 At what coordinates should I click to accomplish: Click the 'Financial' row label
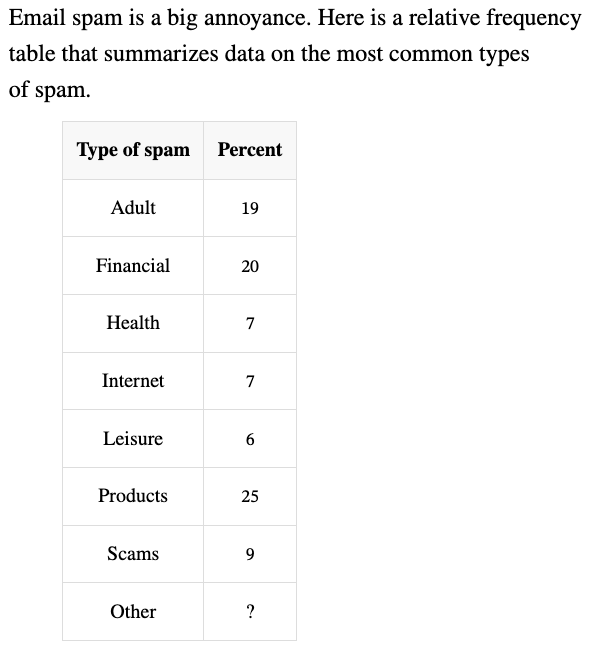click(133, 266)
